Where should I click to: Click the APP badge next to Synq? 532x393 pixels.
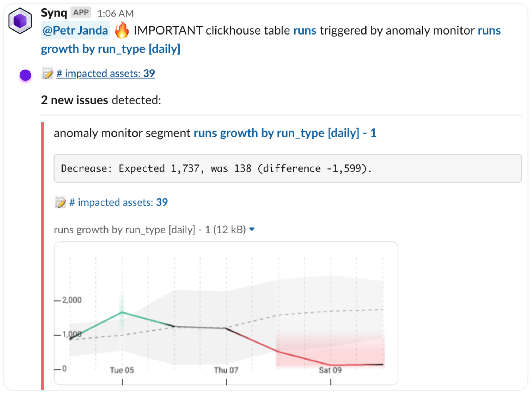[81, 12]
